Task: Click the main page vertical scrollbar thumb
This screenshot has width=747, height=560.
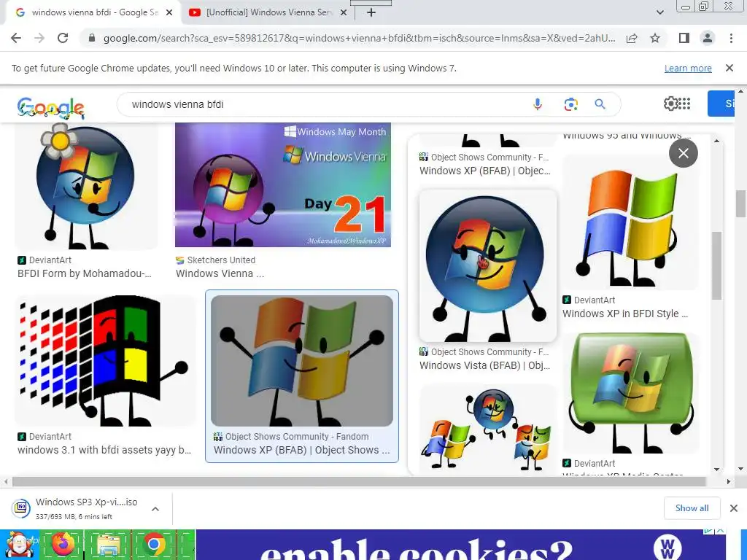Action: point(740,203)
